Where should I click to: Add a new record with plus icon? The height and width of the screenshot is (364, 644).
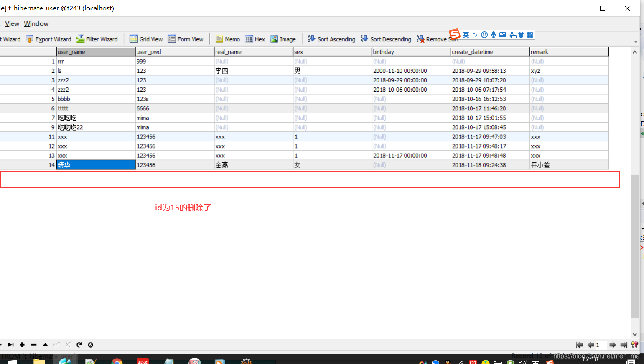22,345
